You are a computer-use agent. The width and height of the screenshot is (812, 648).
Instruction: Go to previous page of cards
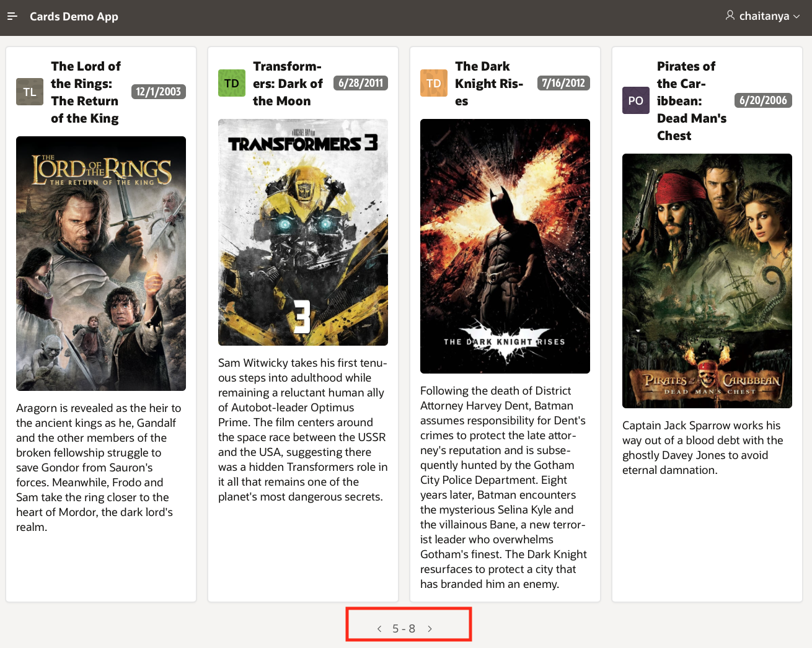pyautogui.click(x=379, y=629)
